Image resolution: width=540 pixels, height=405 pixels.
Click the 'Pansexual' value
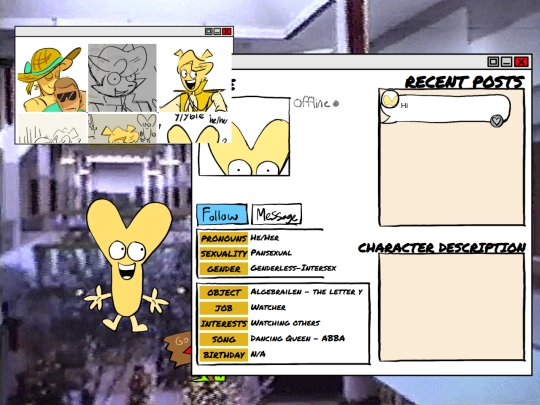[x=271, y=253]
